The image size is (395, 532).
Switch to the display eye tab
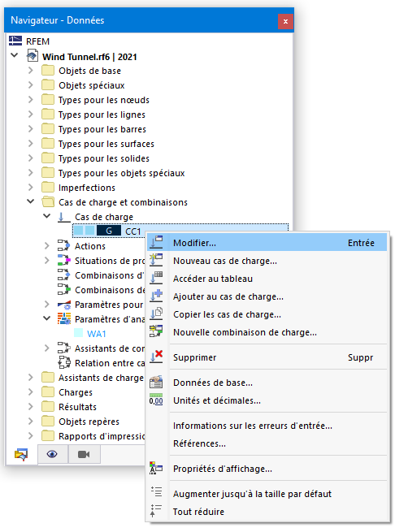click(x=52, y=454)
